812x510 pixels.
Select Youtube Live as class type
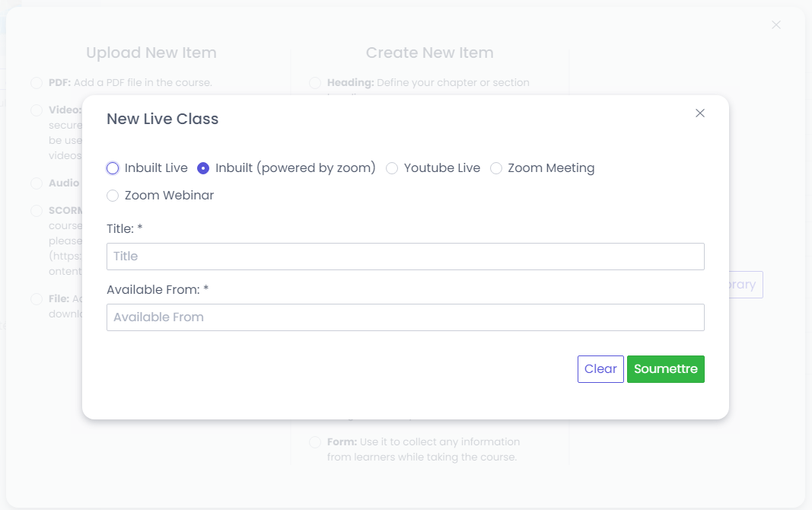tap(392, 168)
